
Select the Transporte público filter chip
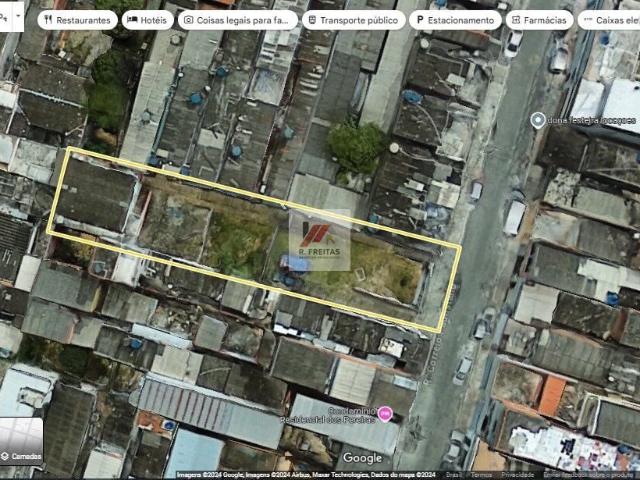click(353, 20)
